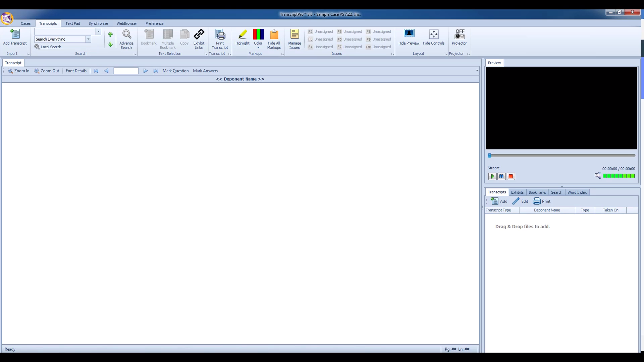Open the search term combo box arrow
This screenshot has height=362, width=644.
[98, 31]
